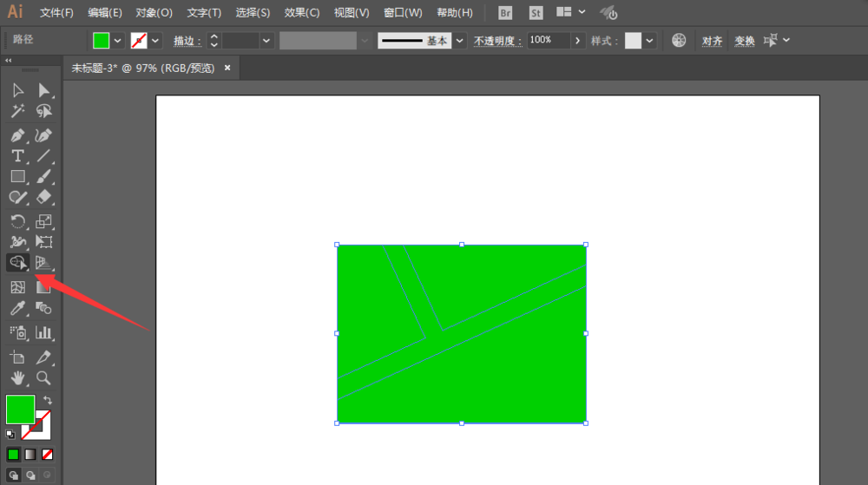The width and height of the screenshot is (868, 485).
Task: Set fill mode to None
Action: click(48, 454)
